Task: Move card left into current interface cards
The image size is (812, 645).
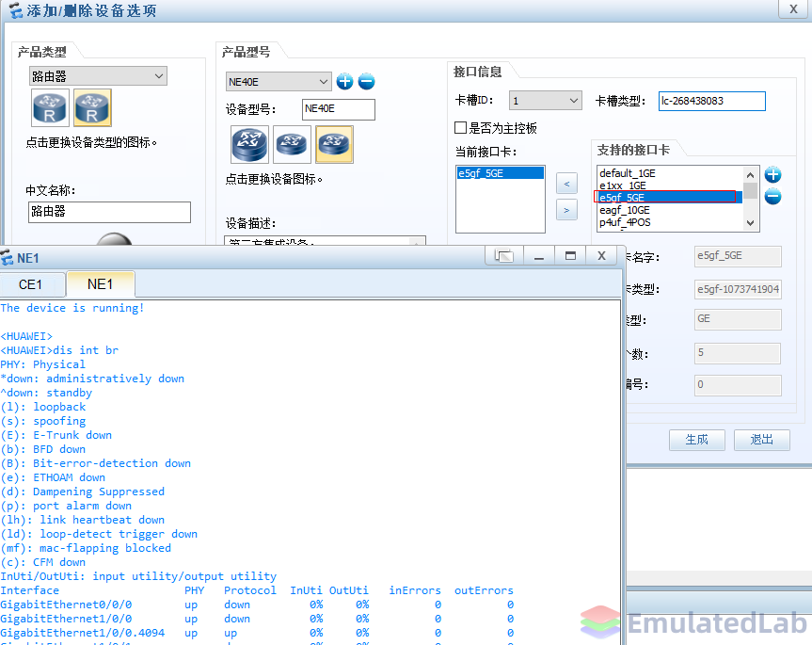Action: tap(566, 184)
